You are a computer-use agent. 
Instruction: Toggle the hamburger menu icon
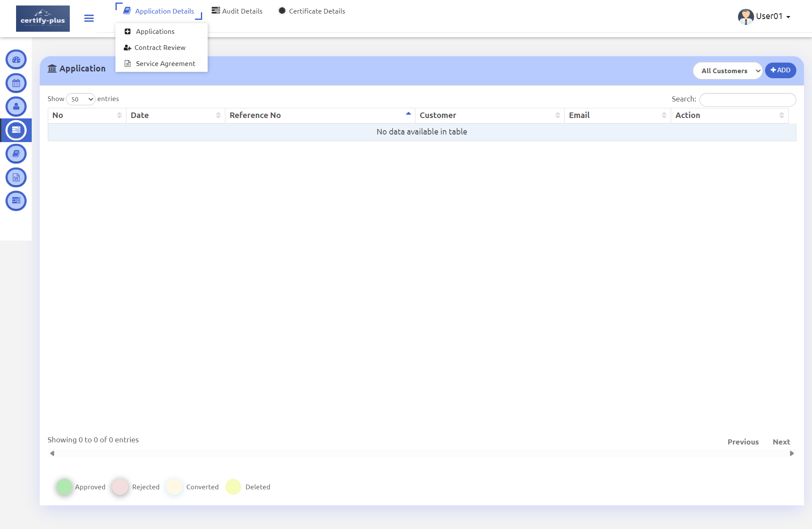click(89, 18)
